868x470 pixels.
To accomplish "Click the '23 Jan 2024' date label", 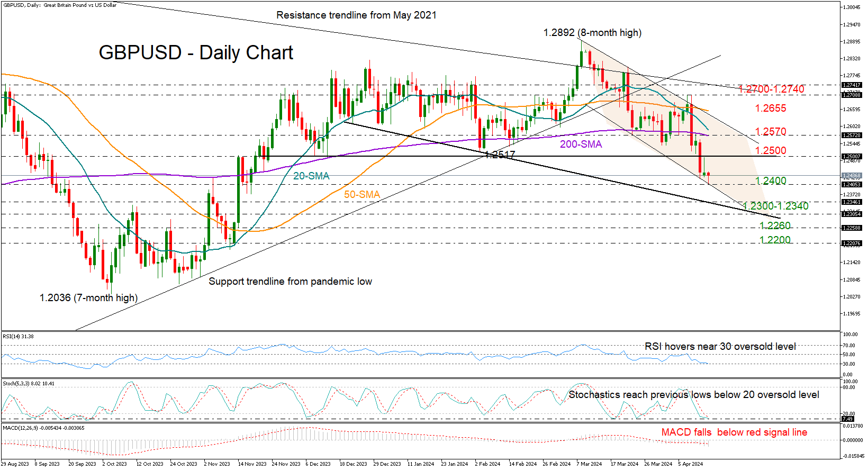I will [x=455, y=464].
